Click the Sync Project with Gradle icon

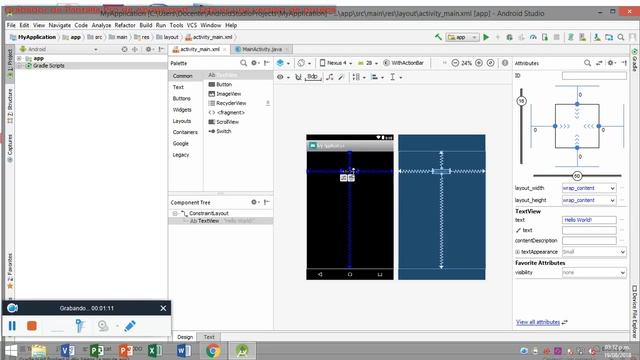pos(571,37)
